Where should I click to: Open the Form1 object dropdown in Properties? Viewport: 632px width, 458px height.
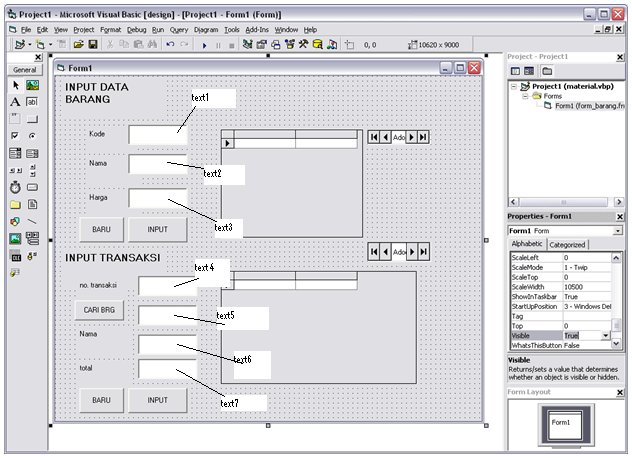617,230
